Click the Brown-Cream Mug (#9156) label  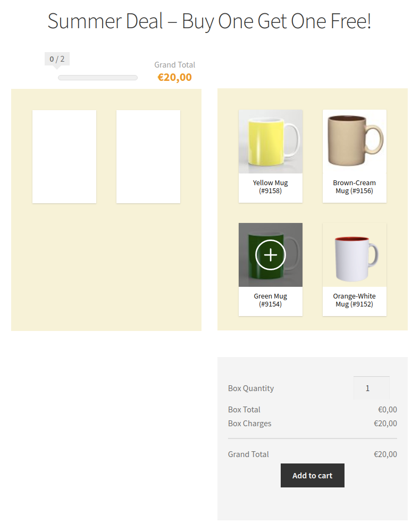point(355,187)
